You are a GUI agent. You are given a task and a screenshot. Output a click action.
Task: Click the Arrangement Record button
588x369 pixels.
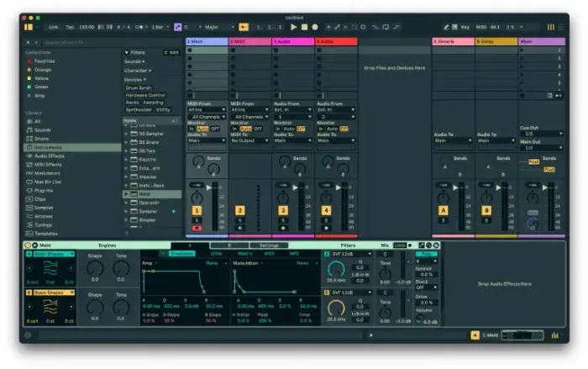coord(315,27)
